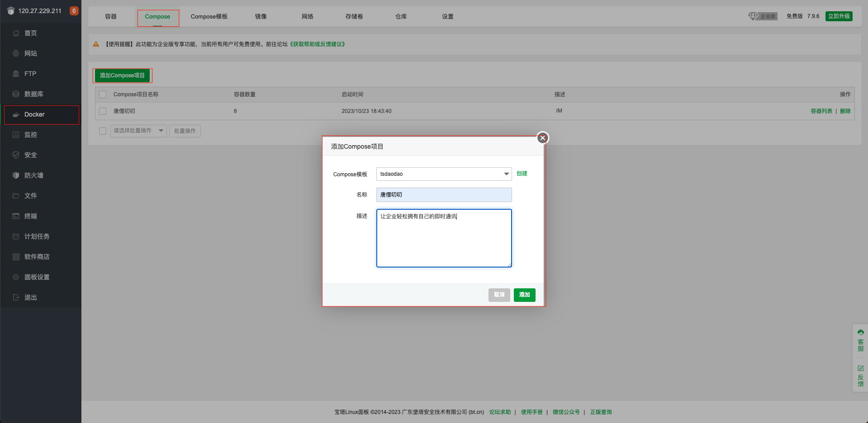
Task: Select the 存储卷 tab
Action: point(354,17)
